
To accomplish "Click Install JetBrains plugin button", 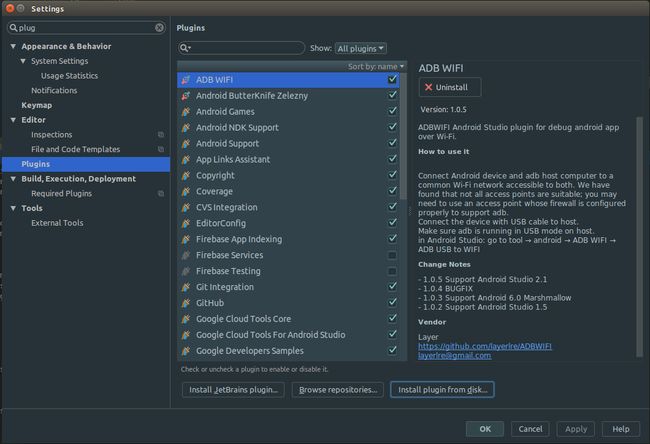I will (233, 390).
